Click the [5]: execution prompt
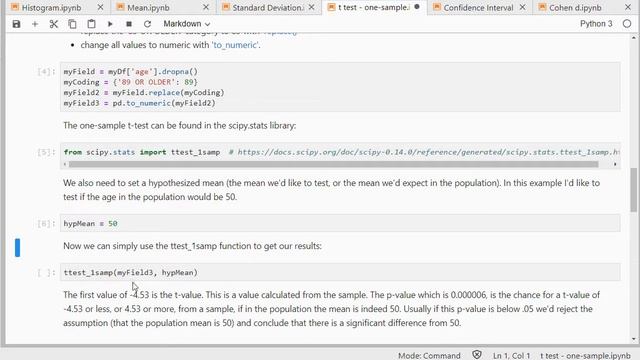640x360 pixels. pyautogui.click(x=46, y=152)
